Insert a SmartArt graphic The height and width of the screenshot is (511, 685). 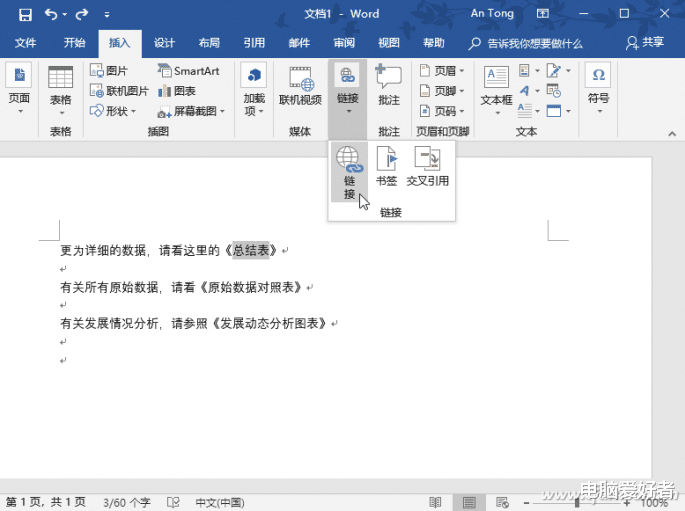point(188,71)
